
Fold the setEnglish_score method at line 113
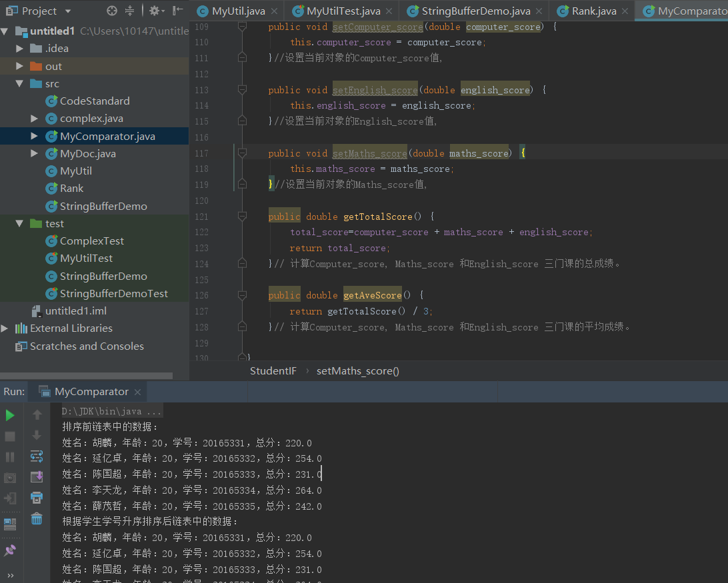pyautogui.click(x=242, y=89)
